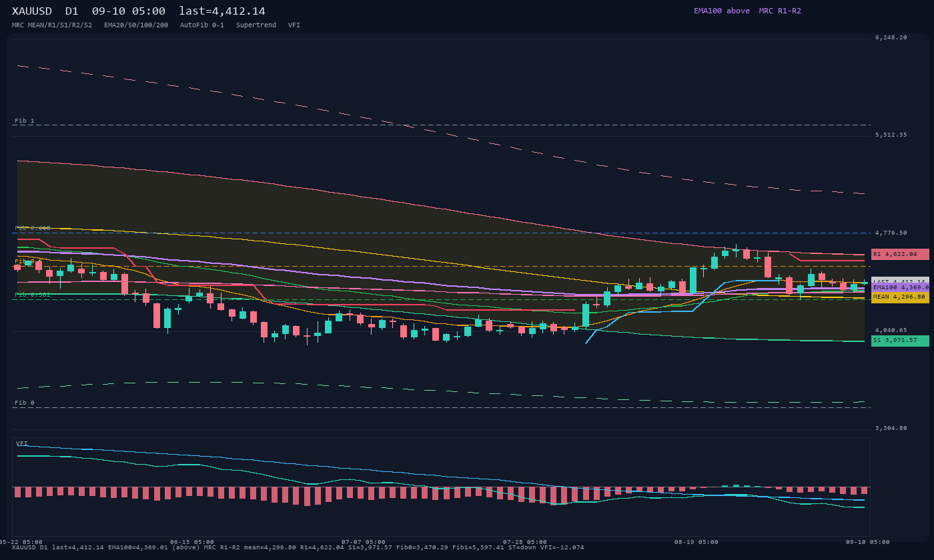Click the 'VFI' entry in the top legend
This screenshot has width=934, height=560.
(x=294, y=25)
